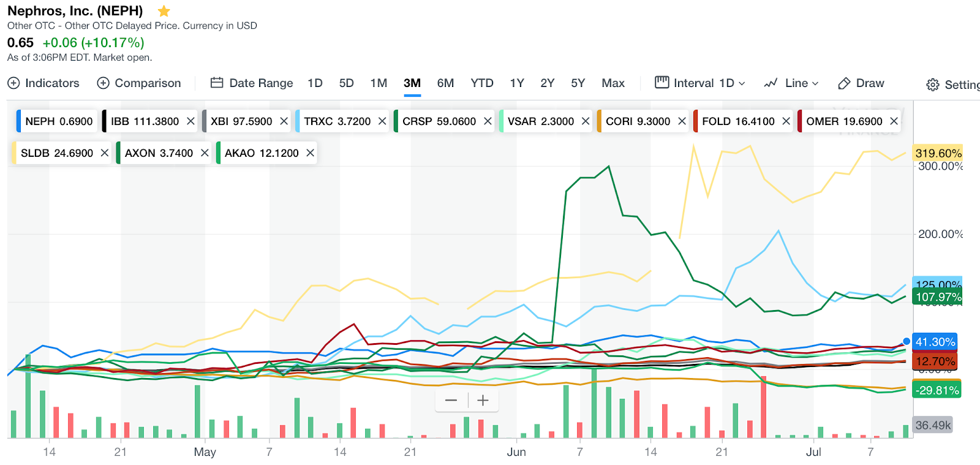The image size is (980, 465).
Task: Remove VSAR comparison with its X
Action: pyautogui.click(x=586, y=121)
